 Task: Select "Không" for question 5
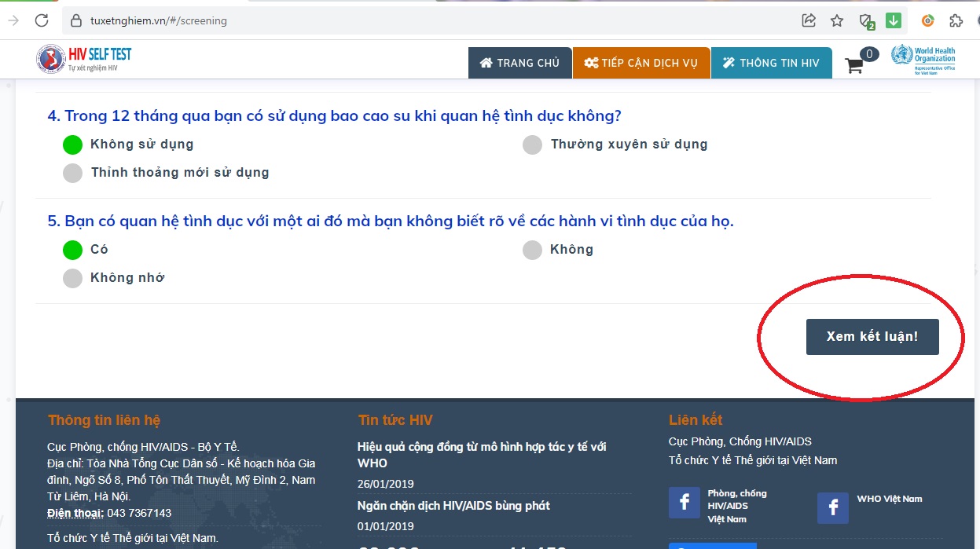(533, 250)
